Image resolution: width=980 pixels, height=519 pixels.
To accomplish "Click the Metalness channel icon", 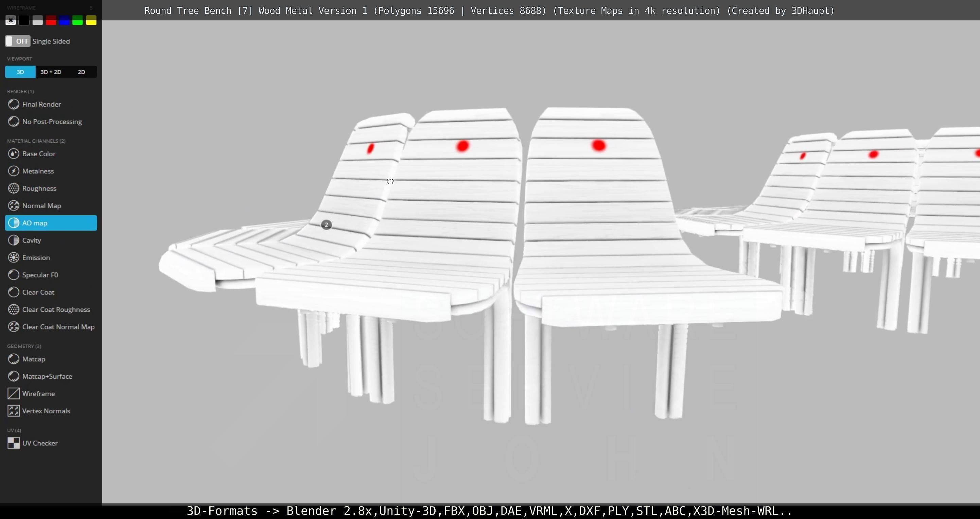I will pos(14,171).
